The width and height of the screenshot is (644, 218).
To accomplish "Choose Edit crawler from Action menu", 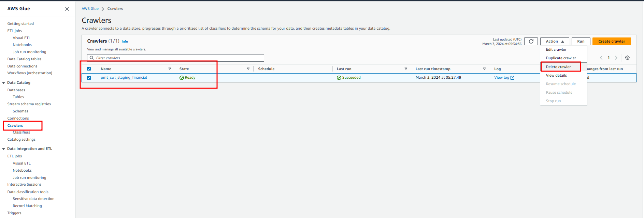I will point(556,50).
